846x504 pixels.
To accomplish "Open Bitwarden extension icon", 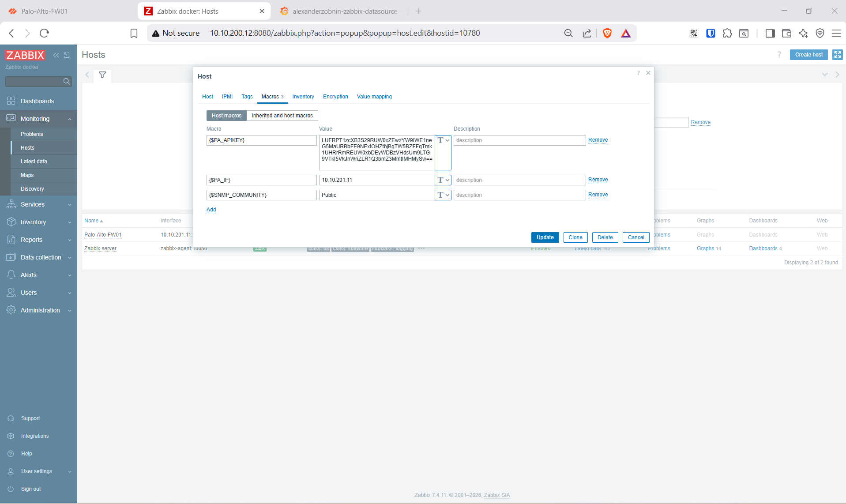I will (x=711, y=33).
